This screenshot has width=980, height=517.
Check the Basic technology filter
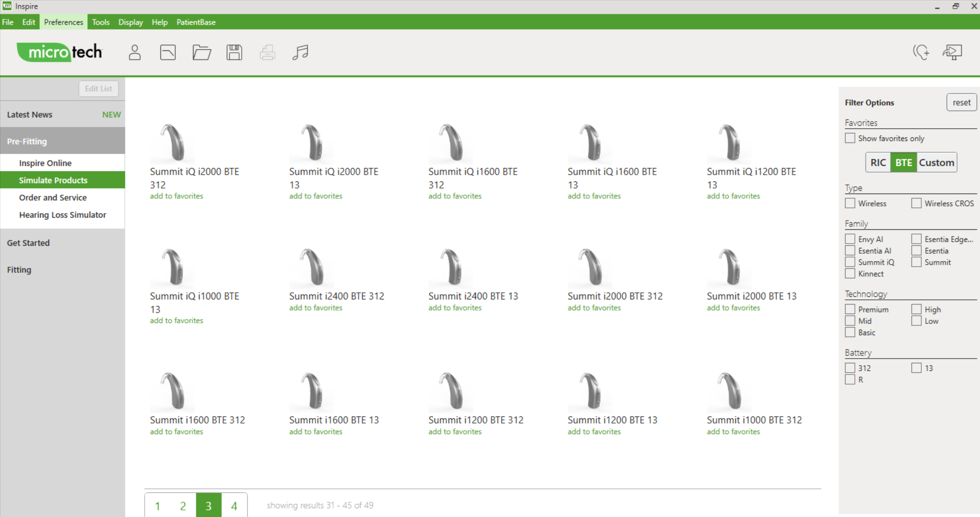tap(850, 333)
